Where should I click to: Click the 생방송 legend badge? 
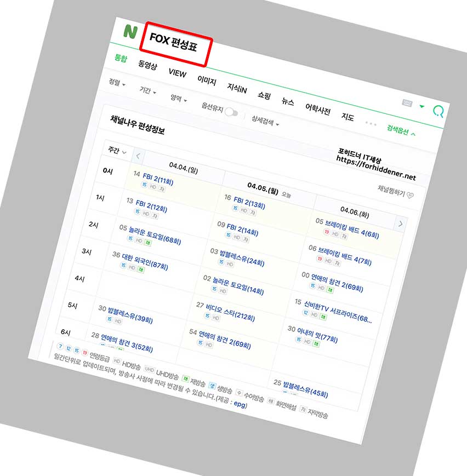(x=212, y=386)
